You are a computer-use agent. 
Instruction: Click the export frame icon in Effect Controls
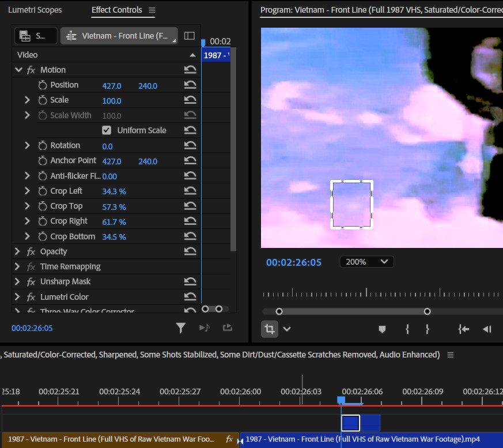[228, 327]
